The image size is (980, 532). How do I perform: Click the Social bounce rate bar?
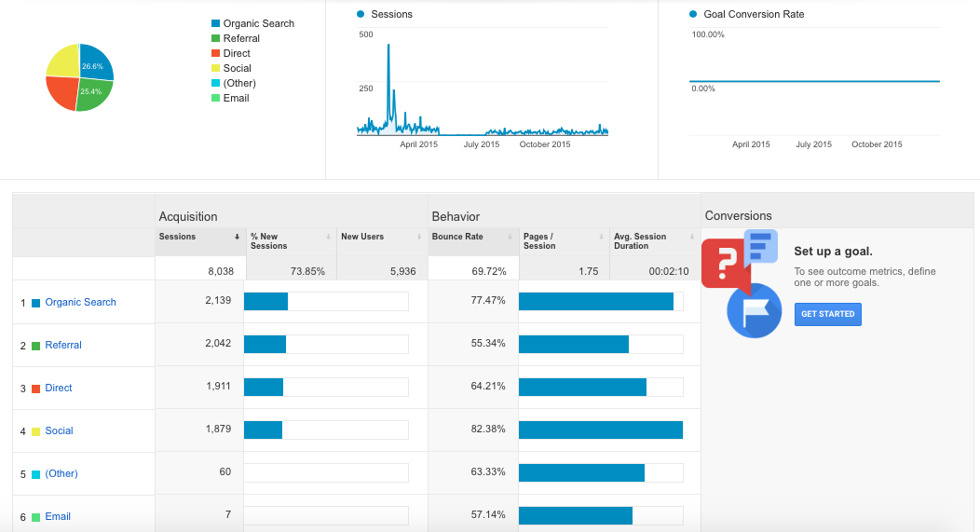click(601, 430)
